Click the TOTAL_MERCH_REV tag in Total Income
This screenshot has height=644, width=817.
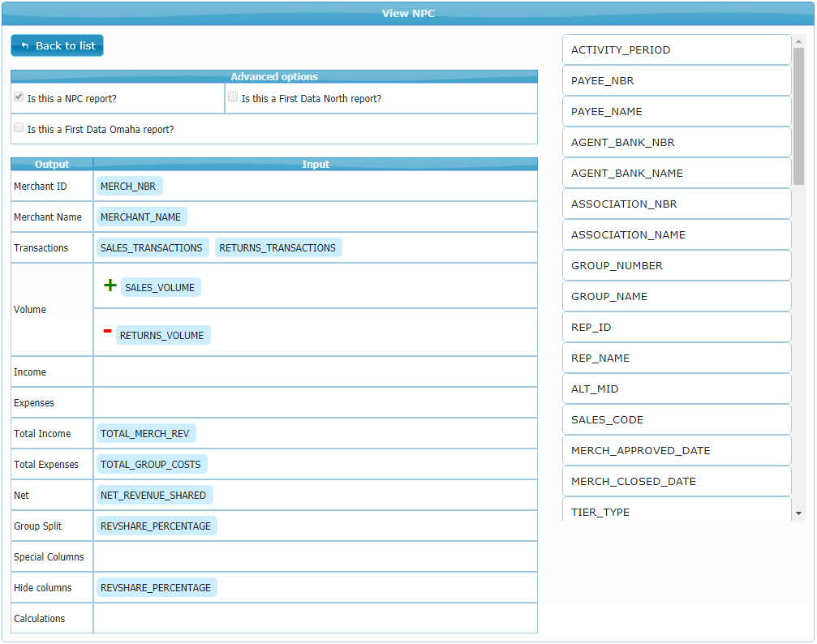[145, 434]
